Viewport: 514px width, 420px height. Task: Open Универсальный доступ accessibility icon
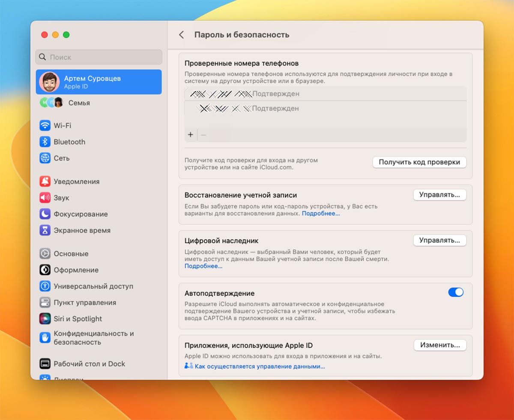pyautogui.click(x=45, y=286)
